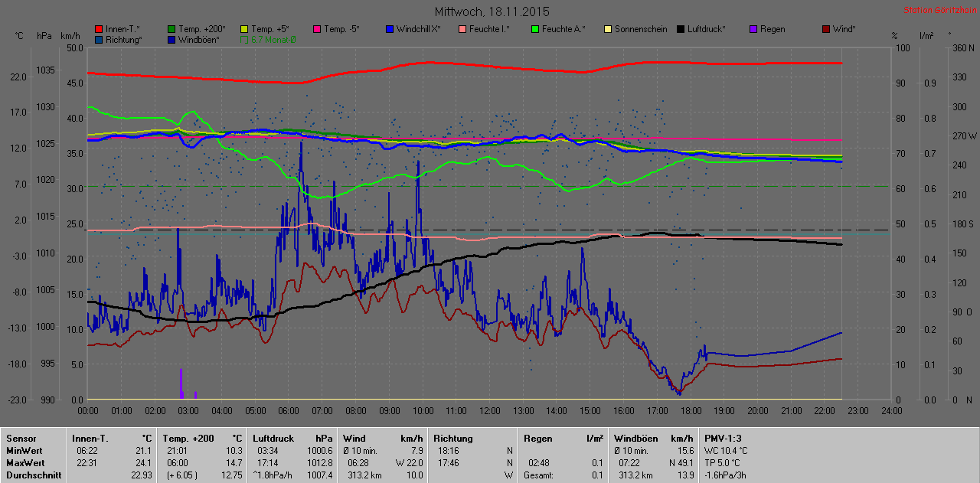This screenshot has width=980, height=483.
Task: Click the '(+ 6.05)' deviation value
Action: click(181, 475)
